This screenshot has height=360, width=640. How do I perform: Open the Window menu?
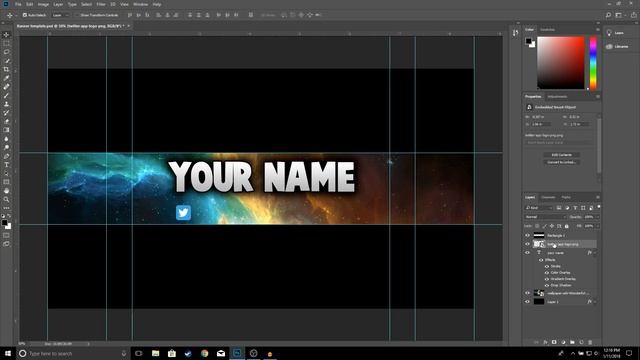click(140, 4)
